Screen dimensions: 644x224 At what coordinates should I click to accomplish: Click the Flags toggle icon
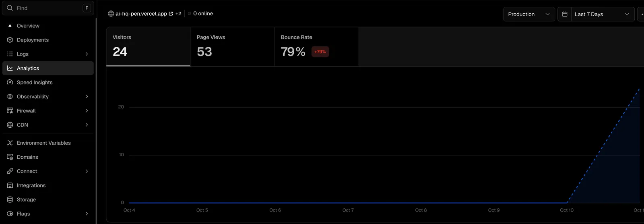pyautogui.click(x=10, y=214)
